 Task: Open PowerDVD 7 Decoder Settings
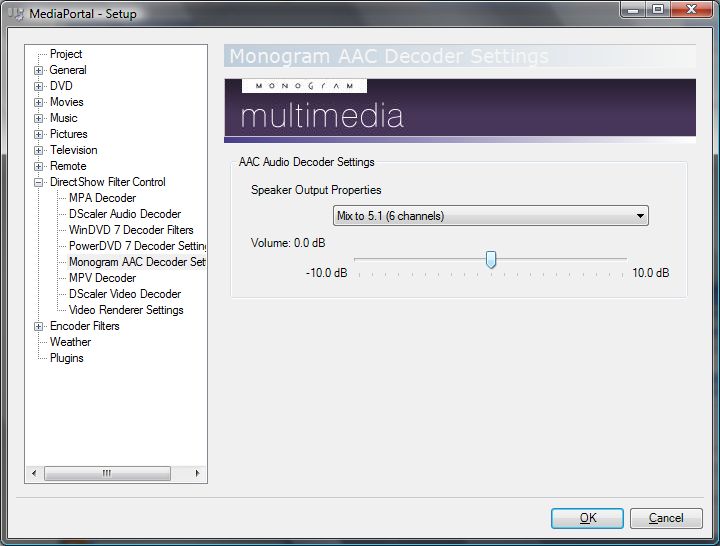coord(137,246)
